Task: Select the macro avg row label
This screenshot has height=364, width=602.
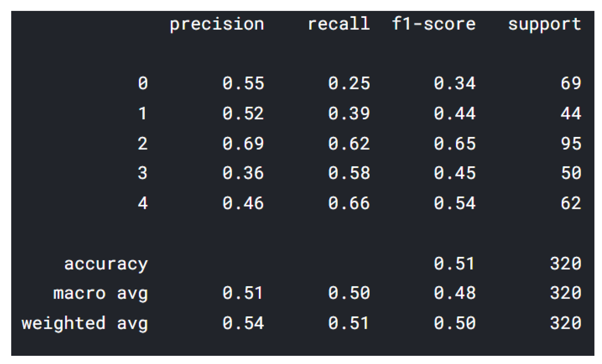Action: 101,293
